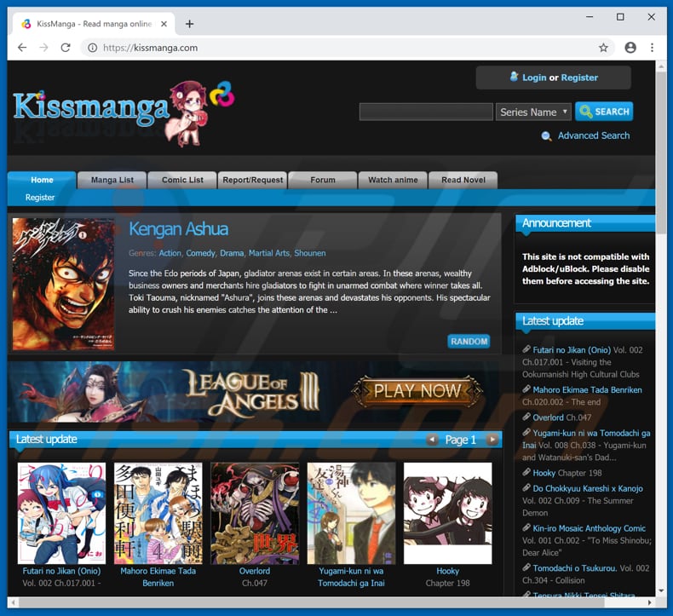This screenshot has height=616, width=673.
Task: Open the Chrome three-dot menu
Action: point(653,48)
